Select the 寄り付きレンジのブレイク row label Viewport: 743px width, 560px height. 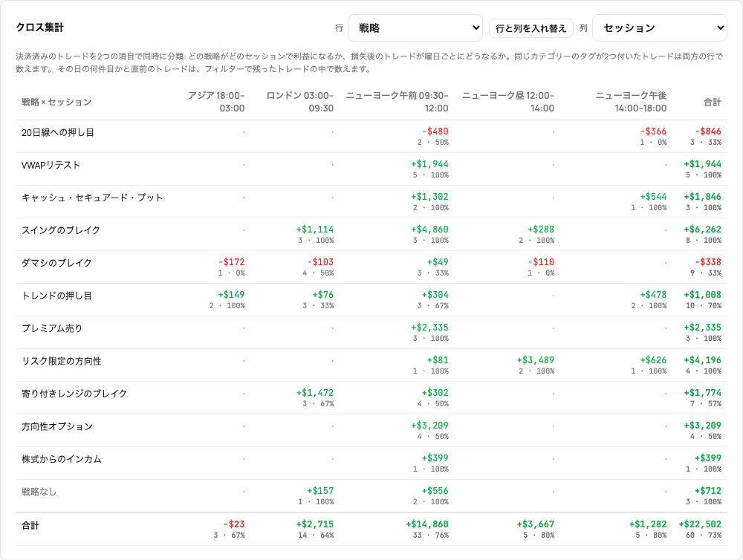(x=74, y=394)
